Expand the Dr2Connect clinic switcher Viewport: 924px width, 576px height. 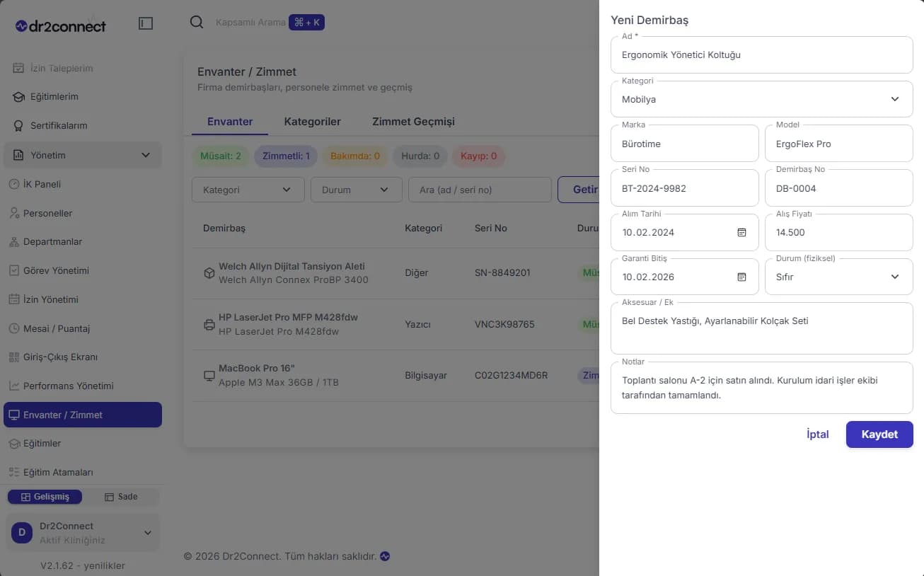(83, 533)
